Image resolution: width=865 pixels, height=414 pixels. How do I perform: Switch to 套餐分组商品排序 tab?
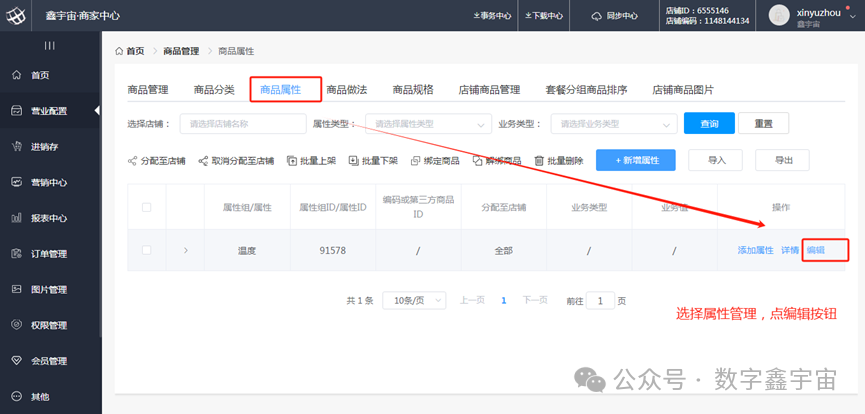586,90
